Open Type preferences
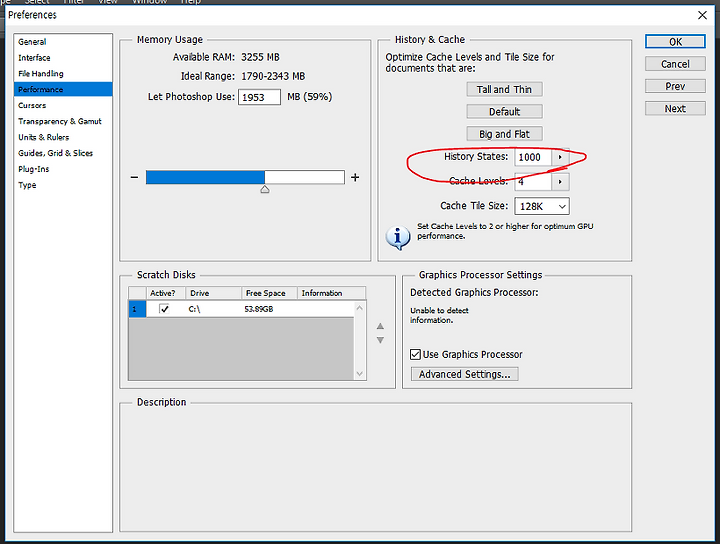Viewport: 720px width, 544px height. 63,185
